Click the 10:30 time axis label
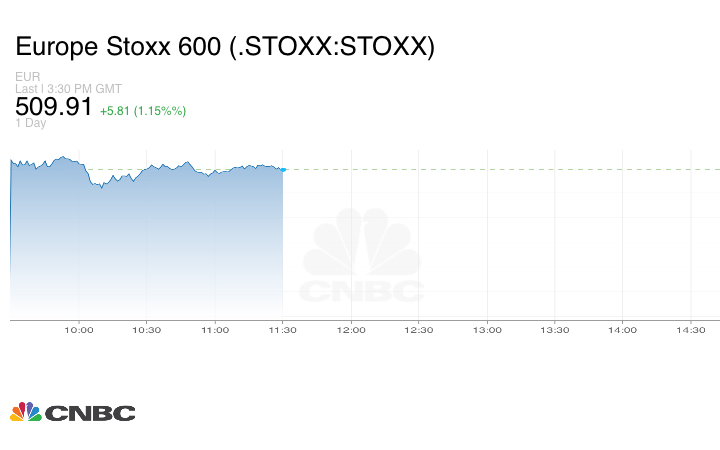This screenshot has height=450, width=720. click(x=147, y=330)
